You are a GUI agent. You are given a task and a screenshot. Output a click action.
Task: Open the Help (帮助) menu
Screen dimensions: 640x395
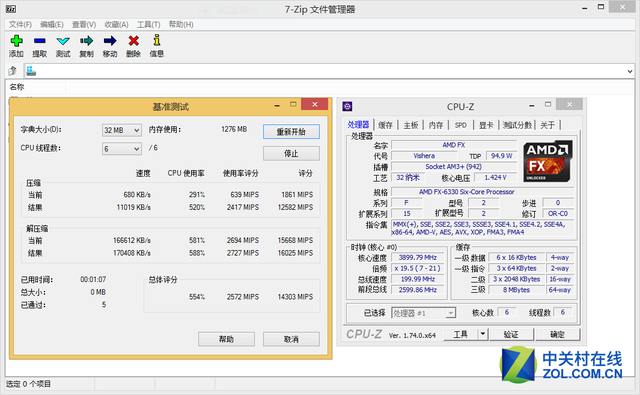click(x=181, y=24)
